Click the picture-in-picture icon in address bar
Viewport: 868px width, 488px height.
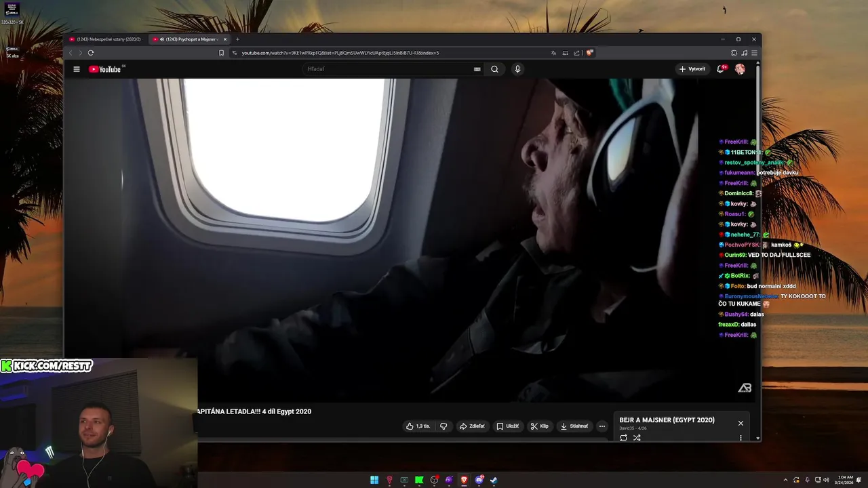(x=565, y=53)
